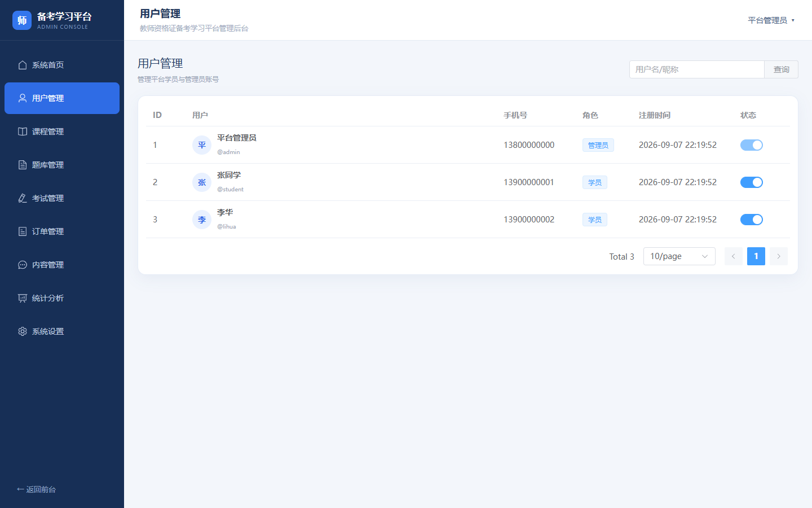The width and height of the screenshot is (812, 508).
Task: Open the 10/page size dropdown
Action: coord(679,256)
